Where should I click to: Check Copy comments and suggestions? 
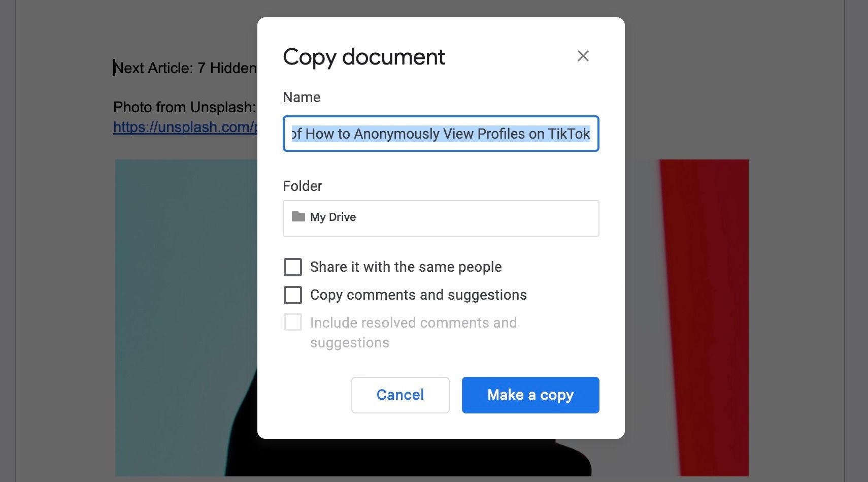click(x=293, y=295)
